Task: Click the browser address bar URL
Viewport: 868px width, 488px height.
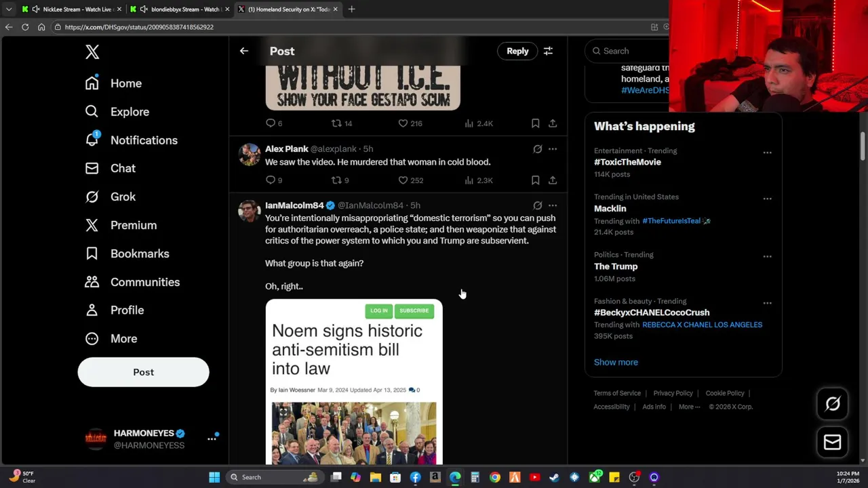Action: 139,27
